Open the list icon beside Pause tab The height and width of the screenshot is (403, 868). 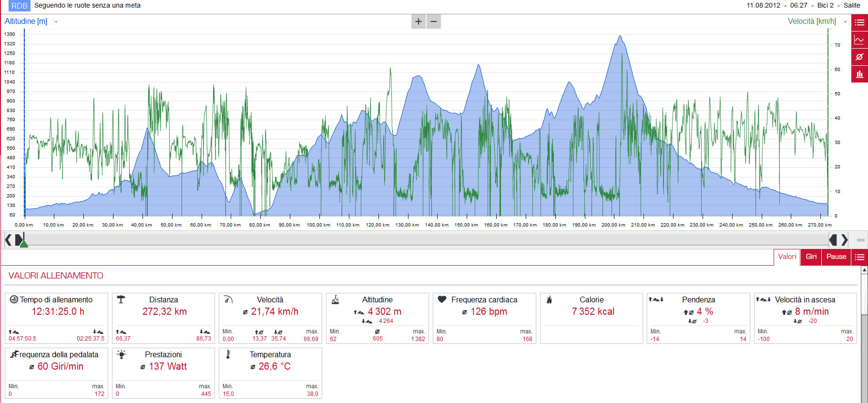coord(859,257)
